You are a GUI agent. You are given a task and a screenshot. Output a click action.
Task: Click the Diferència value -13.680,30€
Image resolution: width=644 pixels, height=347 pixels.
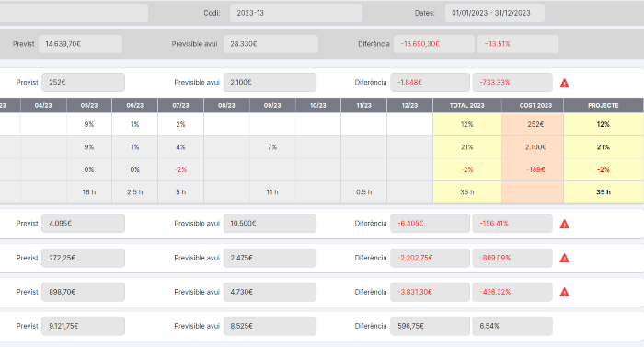tap(434, 44)
